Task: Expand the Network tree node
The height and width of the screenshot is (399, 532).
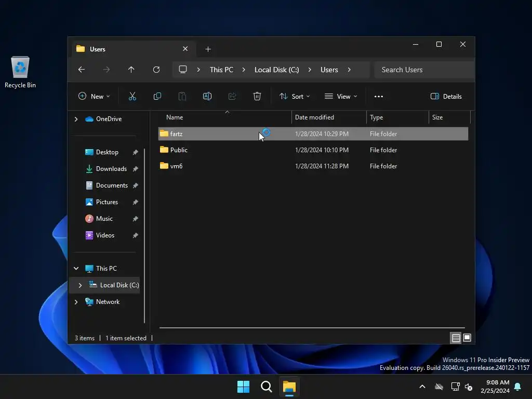Action: pos(76,302)
